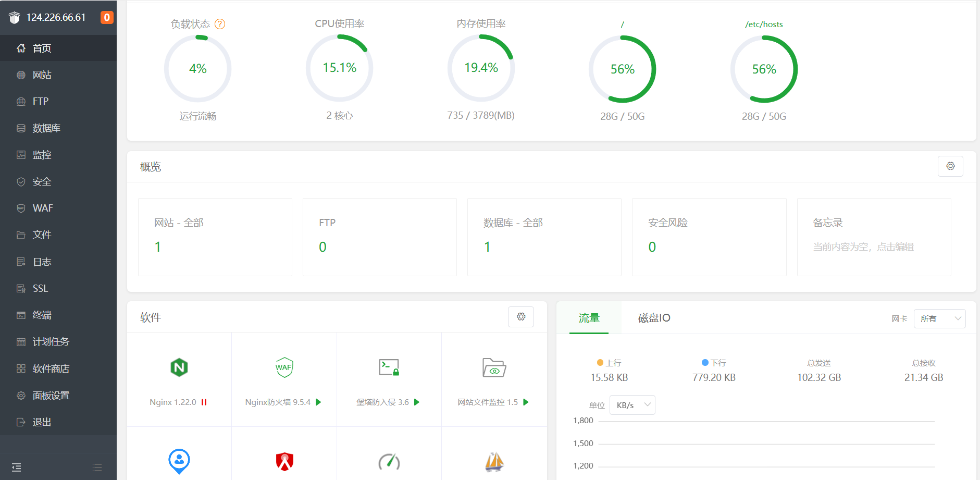Screen dimensions: 980x480
Task: Click the green play indicator beside 堡塔防入侵 3.6
Action: [417, 402]
